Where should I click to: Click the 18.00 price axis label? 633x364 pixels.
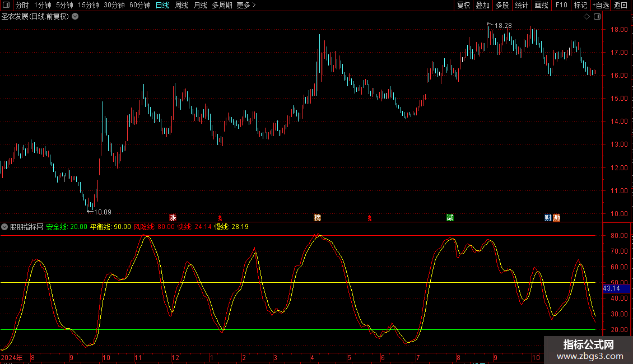(x=619, y=30)
